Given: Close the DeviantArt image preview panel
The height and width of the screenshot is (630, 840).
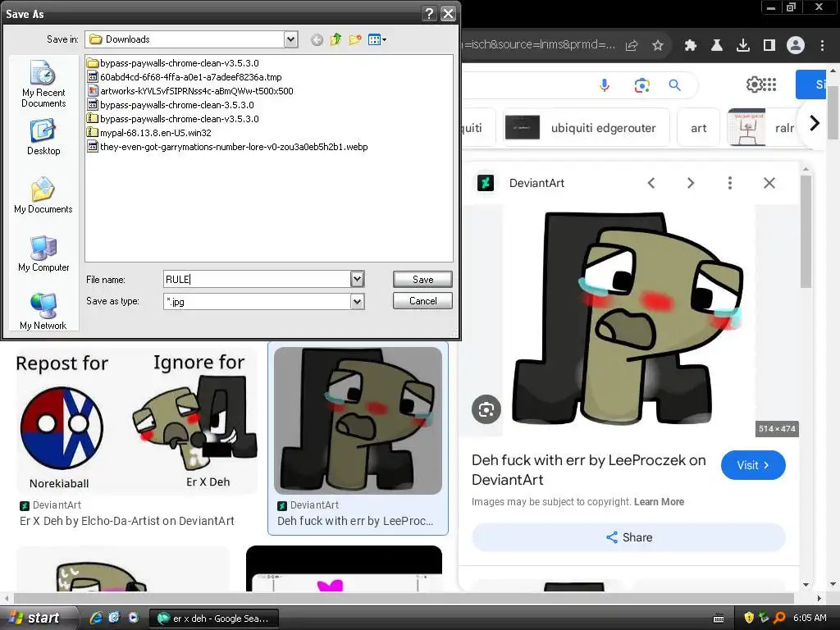Looking at the screenshot, I should (769, 183).
